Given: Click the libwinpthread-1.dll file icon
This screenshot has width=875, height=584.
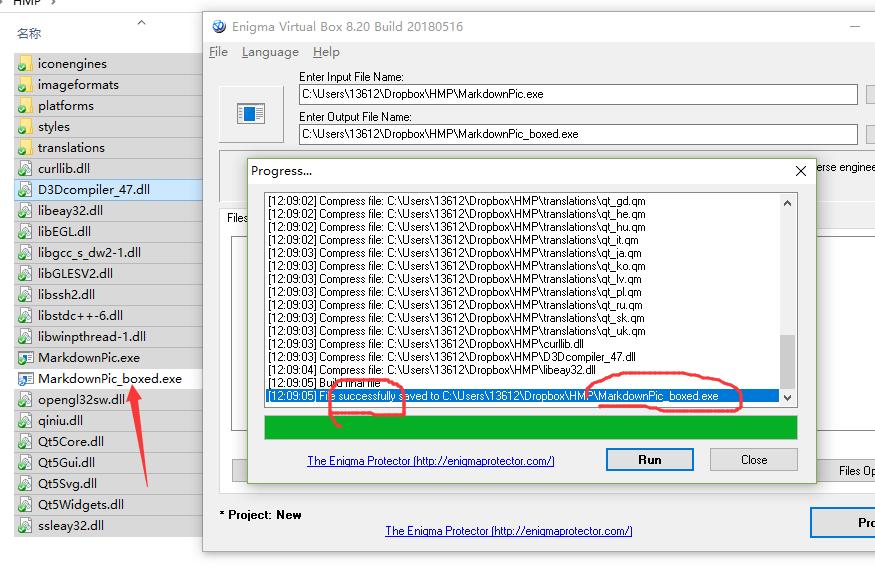Looking at the screenshot, I should pyautogui.click(x=25, y=337).
